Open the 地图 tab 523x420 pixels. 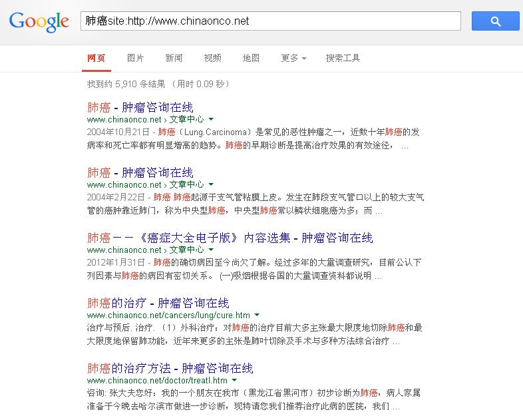[x=251, y=58]
